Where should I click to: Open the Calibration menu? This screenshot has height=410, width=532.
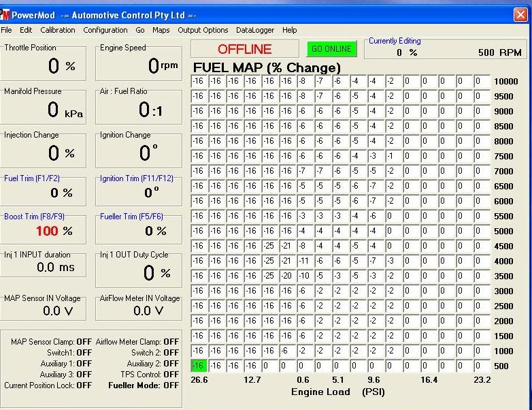click(58, 30)
